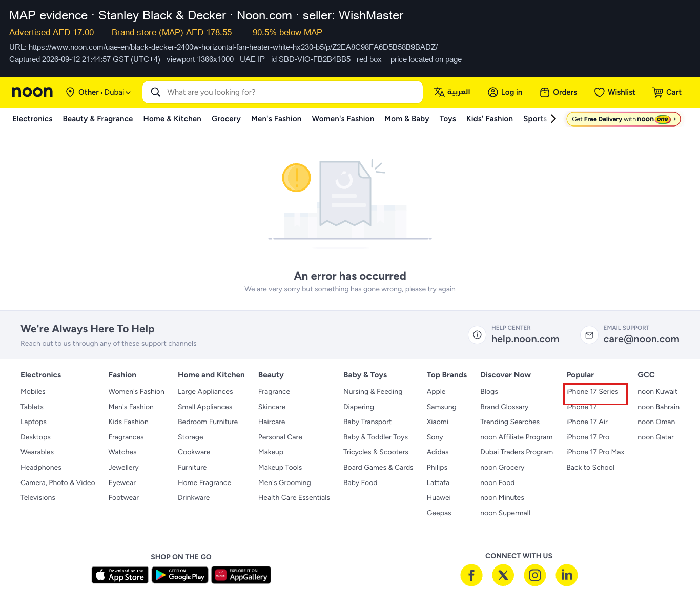Click the noon Qatar link
700x589 pixels.
pyautogui.click(x=656, y=437)
